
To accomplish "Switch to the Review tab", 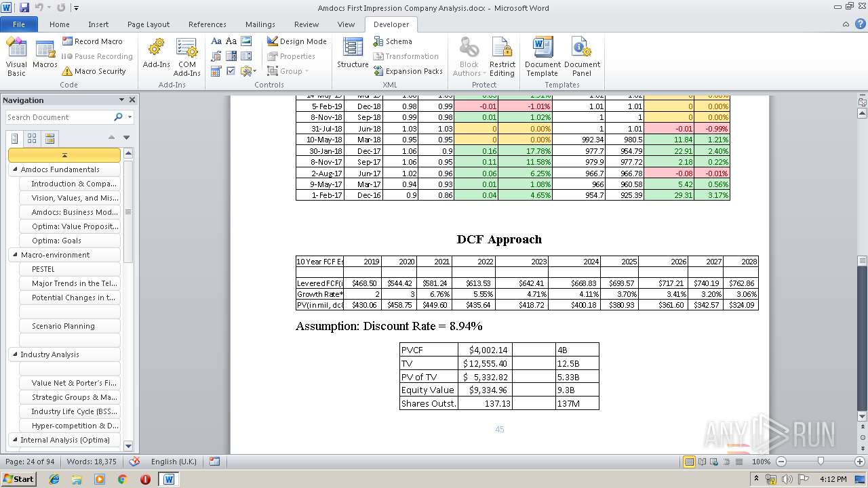I will (x=307, y=24).
